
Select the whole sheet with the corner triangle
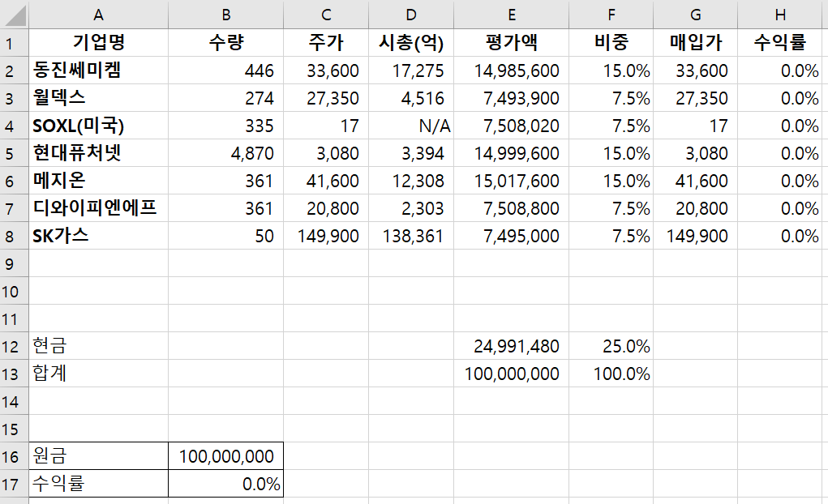15,15
